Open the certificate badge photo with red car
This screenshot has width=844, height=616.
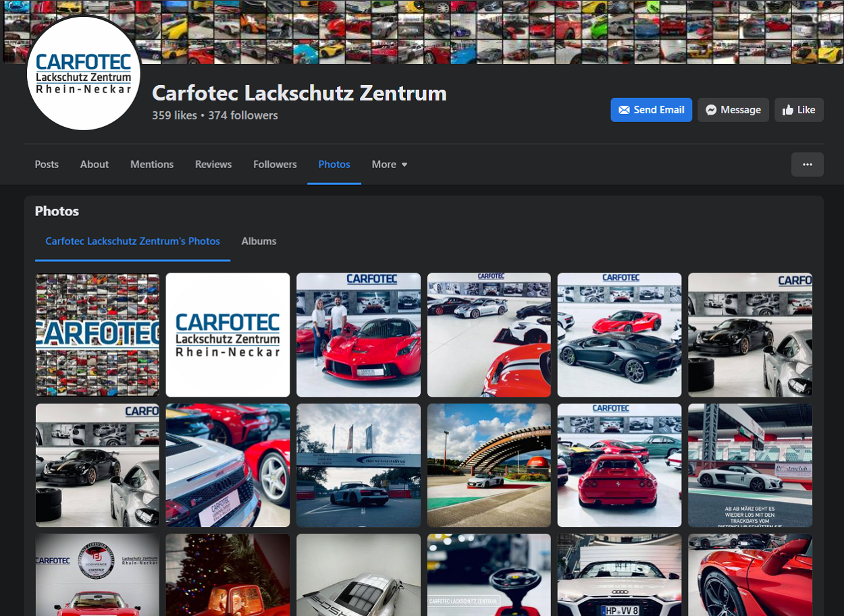(x=97, y=575)
